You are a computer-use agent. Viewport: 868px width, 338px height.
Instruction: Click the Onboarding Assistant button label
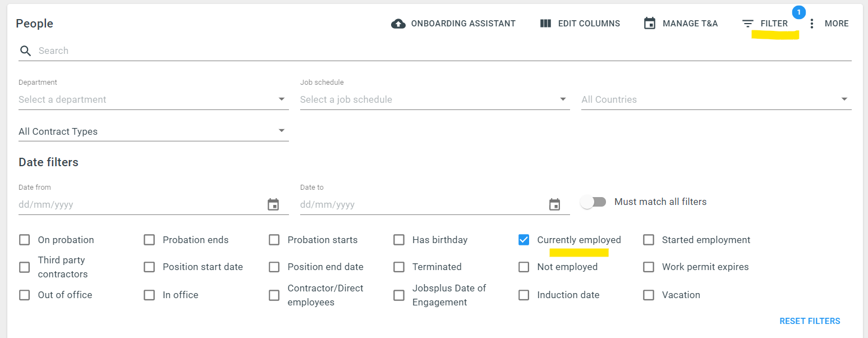coord(463,24)
